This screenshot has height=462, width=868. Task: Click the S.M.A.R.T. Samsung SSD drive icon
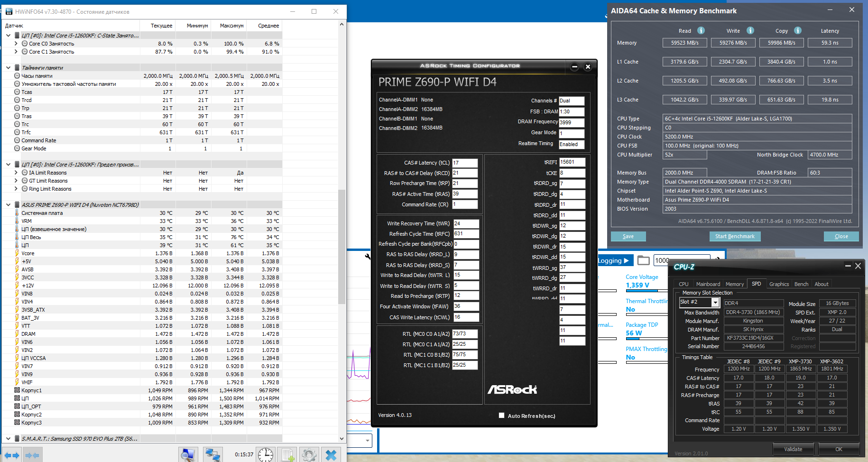point(17,439)
